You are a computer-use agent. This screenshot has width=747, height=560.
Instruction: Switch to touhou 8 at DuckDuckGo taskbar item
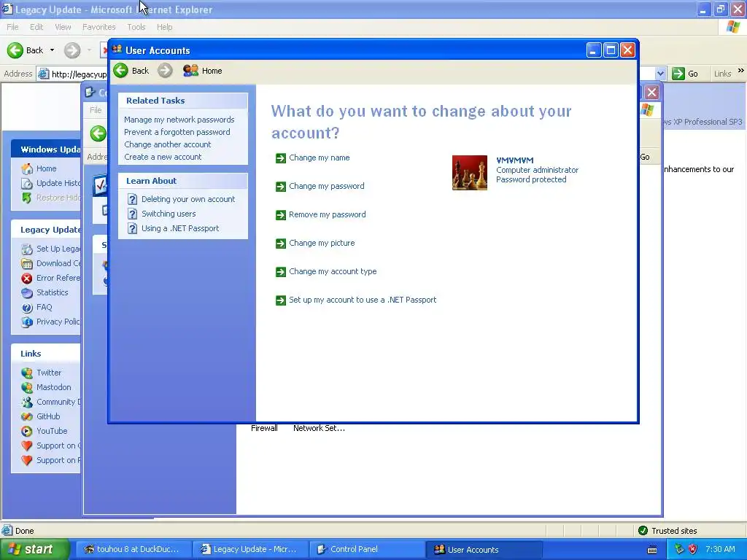tap(133, 550)
